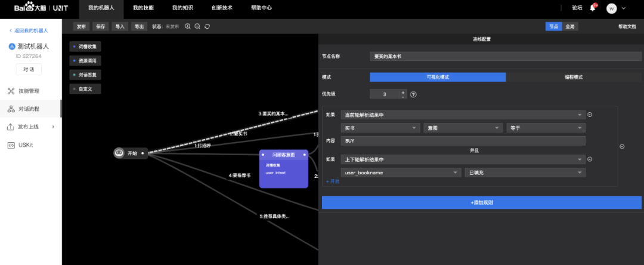Image resolution: width=644 pixels, height=265 pixels.
Task: Zoom out on the flow canvas
Action: pyautogui.click(x=197, y=26)
